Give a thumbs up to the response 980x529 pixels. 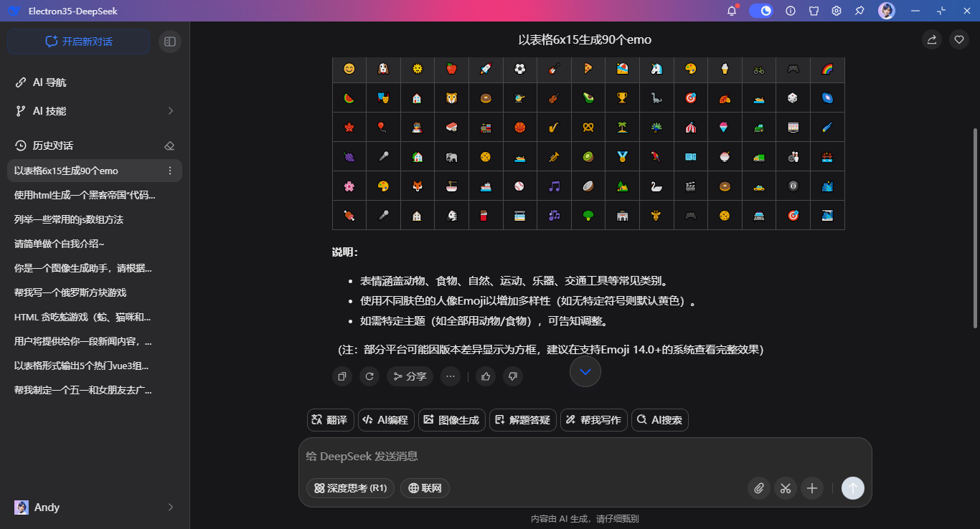485,376
